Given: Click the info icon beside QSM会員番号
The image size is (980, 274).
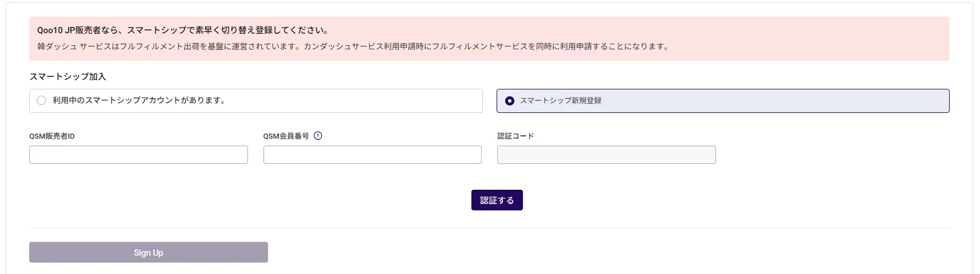Looking at the screenshot, I should coord(318,136).
